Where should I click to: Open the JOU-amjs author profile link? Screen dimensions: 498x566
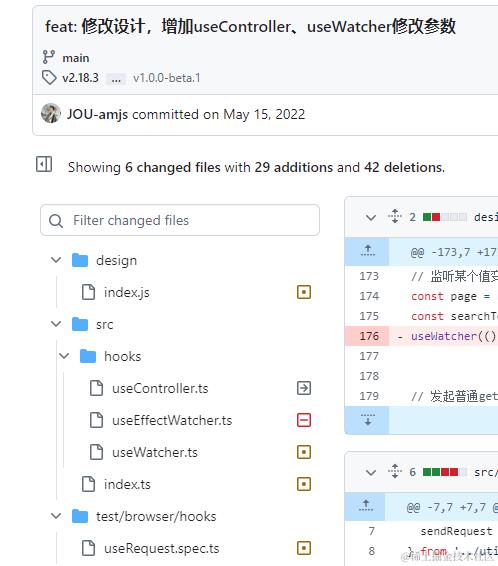pos(97,114)
